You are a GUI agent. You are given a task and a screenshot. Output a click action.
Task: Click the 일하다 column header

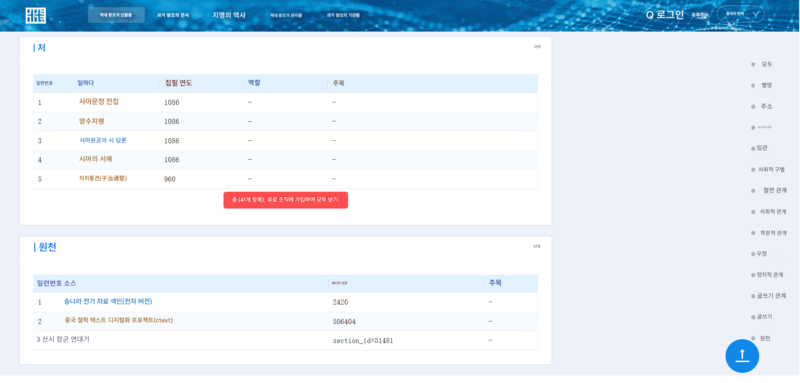coord(86,83)
